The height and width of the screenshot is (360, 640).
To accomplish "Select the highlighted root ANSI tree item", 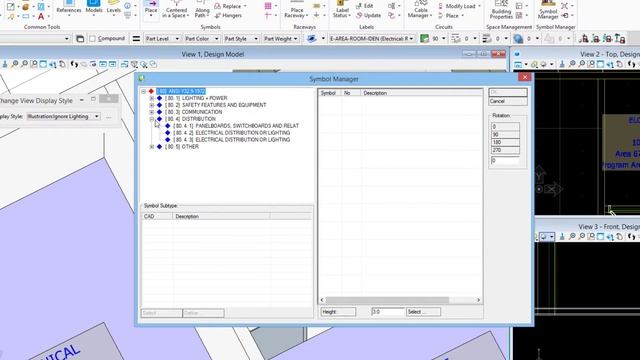I will point(181,91).
